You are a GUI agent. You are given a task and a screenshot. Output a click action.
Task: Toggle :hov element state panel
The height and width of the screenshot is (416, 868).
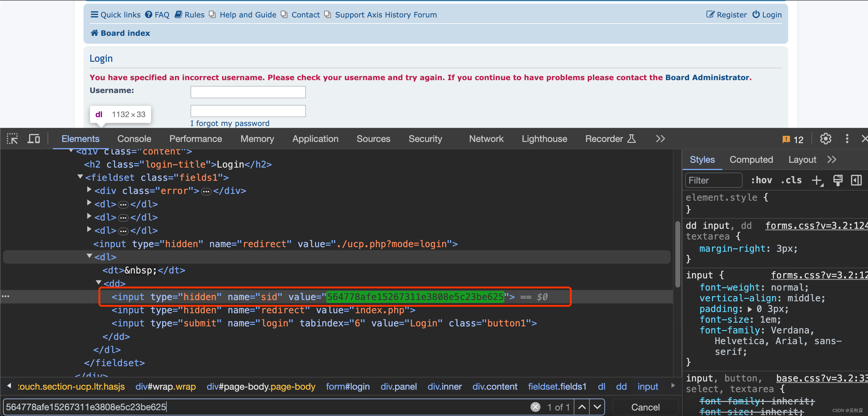(762, 180)
